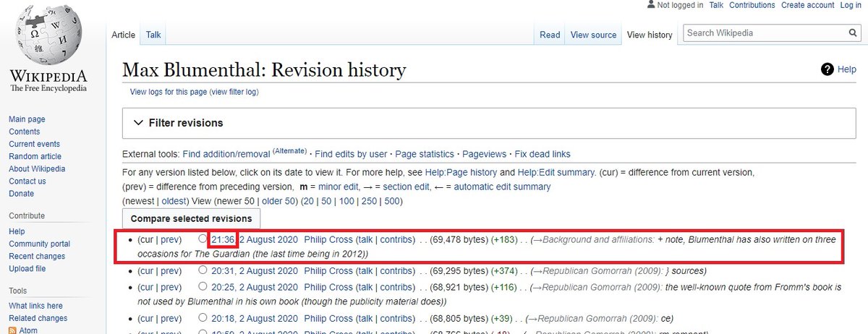Open the 20:25, 2 August 2020 revision

254,287
